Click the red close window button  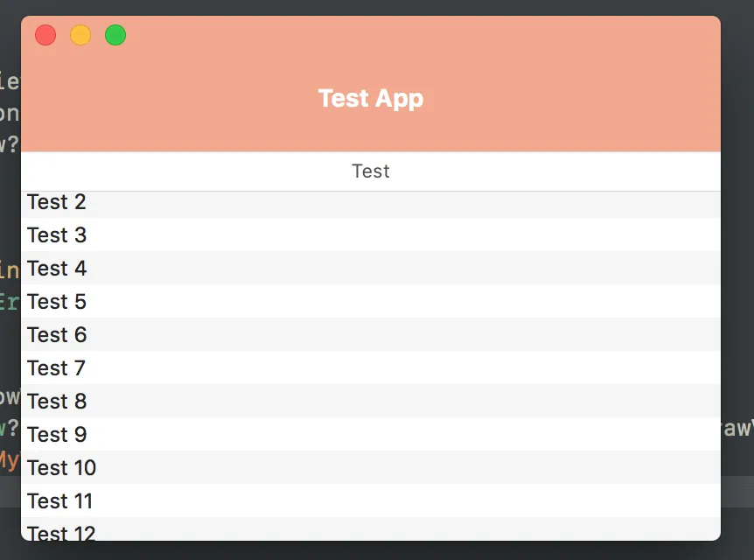(x=45, y=35)
